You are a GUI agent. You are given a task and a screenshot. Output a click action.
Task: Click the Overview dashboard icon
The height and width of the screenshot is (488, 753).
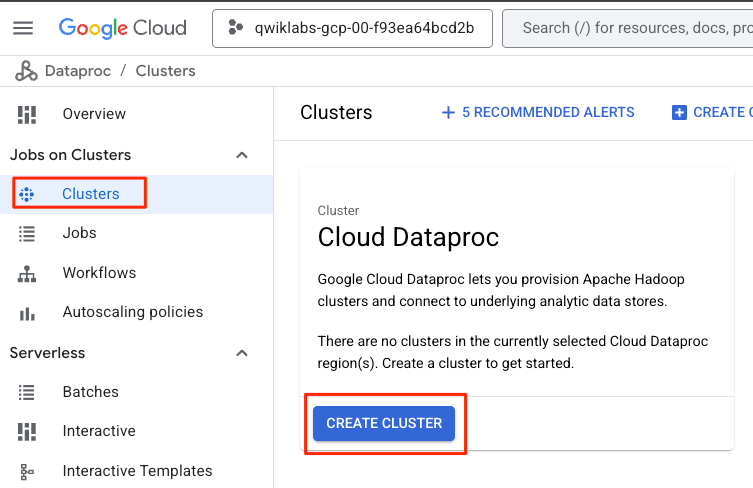27,114
